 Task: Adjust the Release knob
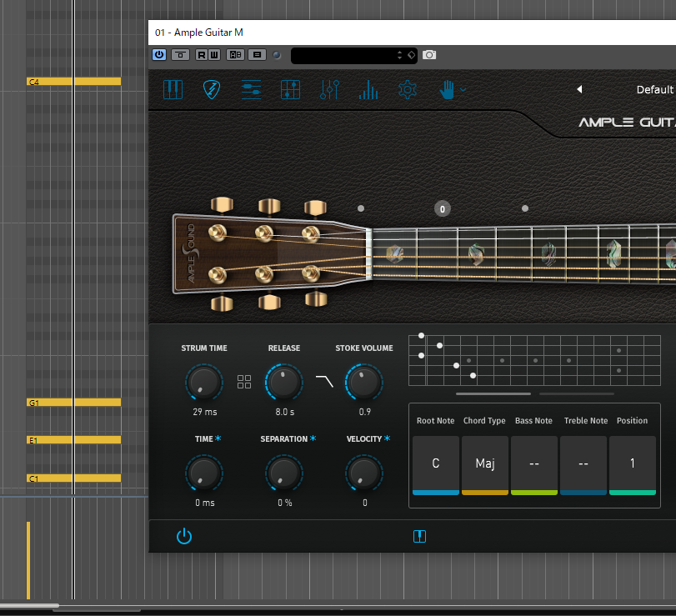tap(283, 383)
